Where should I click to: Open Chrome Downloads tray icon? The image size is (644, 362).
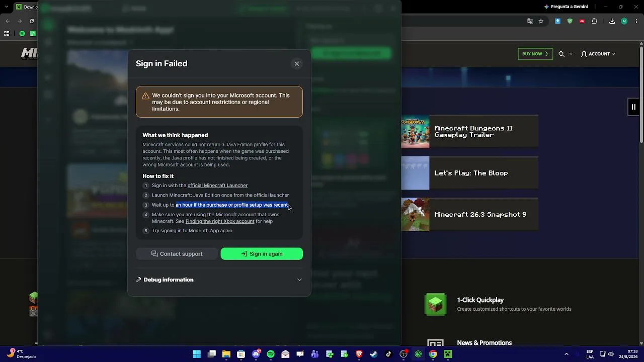[612, 21]
